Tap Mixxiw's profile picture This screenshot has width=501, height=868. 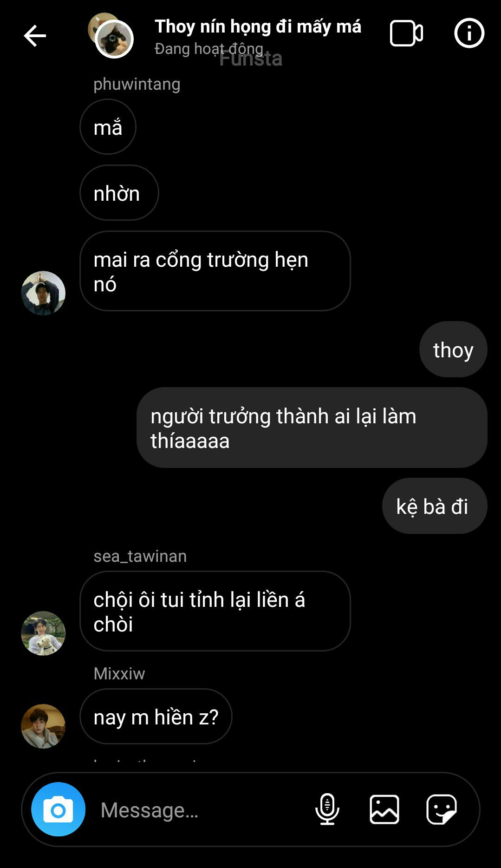pos(43,726)
